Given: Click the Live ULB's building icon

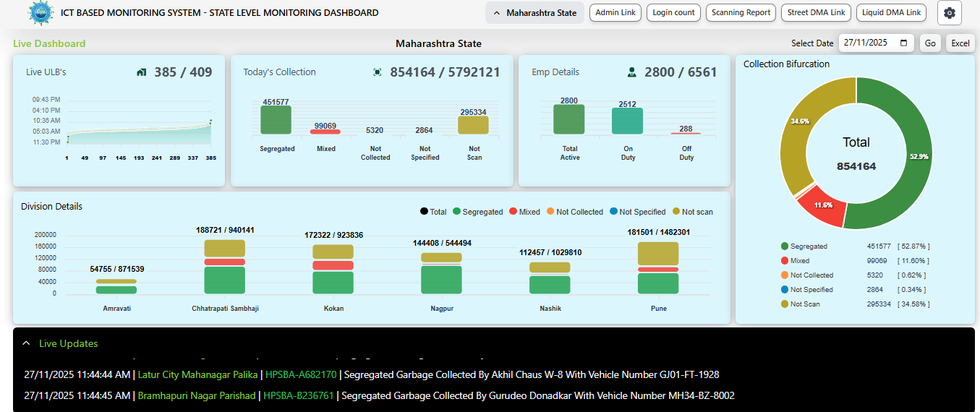Looking at the screenshot, I should [x=142, y=72].
